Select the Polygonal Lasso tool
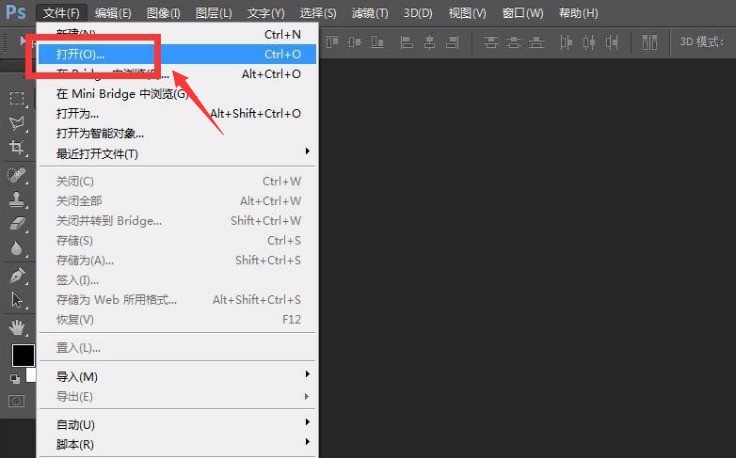736x458 pixels. coord(17,123)
